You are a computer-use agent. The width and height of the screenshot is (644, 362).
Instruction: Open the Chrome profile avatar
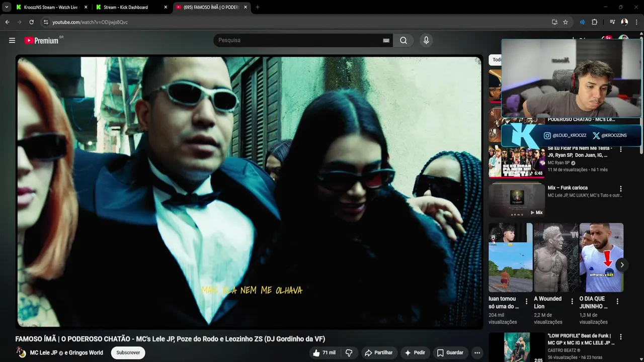[624, 22]
